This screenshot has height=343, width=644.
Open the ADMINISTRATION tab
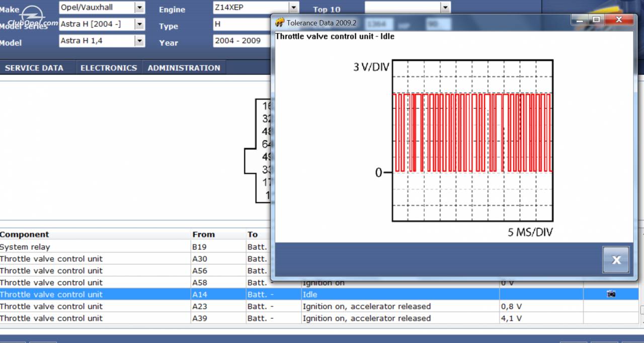(x=184, y=68)
